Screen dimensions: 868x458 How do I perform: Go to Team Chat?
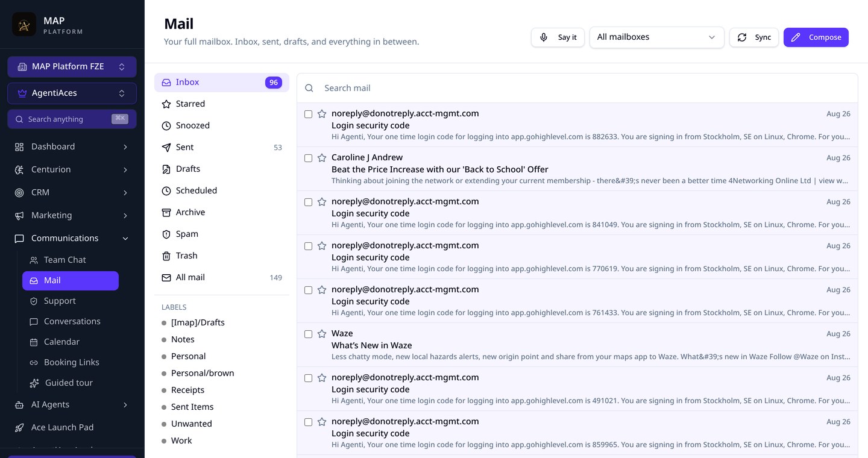pyautogui.click(x=71, y=260)
